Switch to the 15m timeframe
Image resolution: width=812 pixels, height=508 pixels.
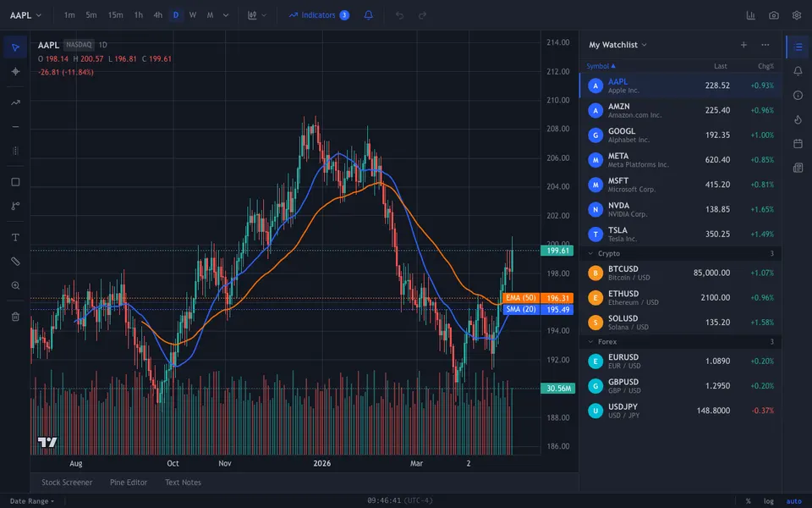[x=116, y=15]
